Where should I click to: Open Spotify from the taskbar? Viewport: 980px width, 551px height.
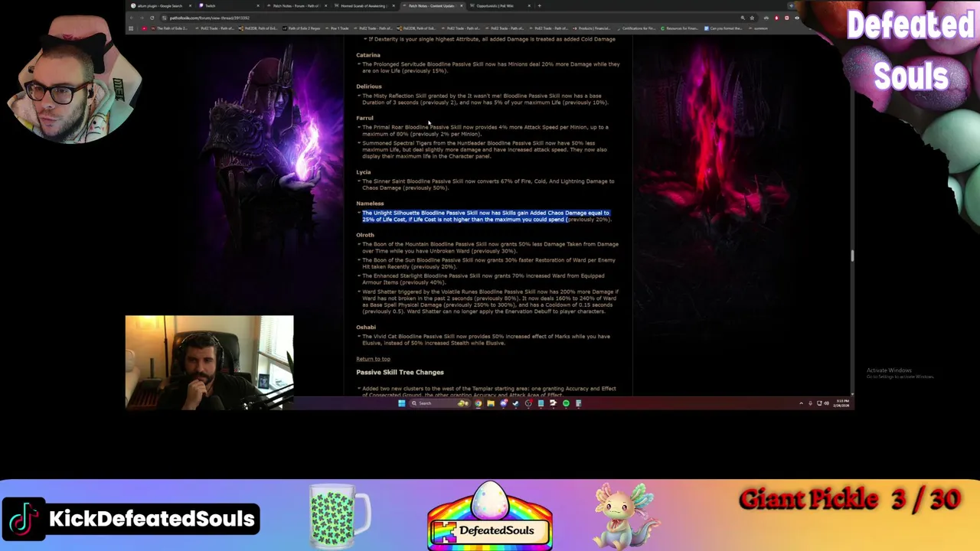pos(566,403)
